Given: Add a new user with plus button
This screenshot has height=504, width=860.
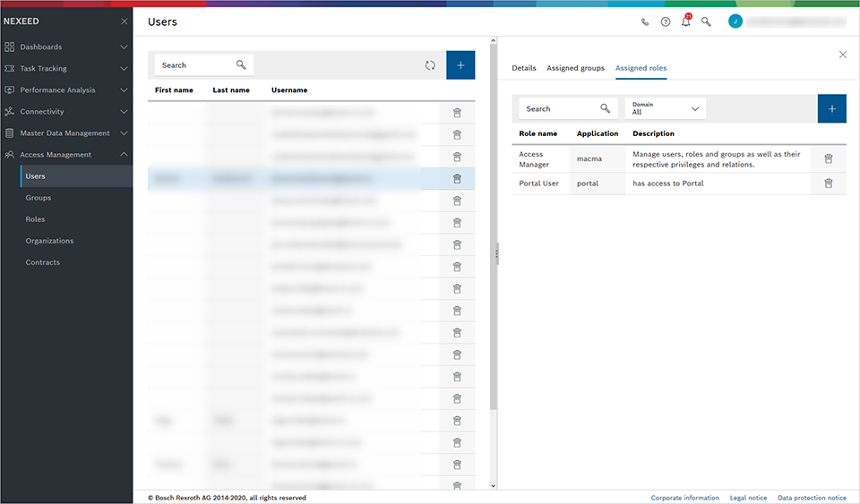Looking at the screenshot, I should pos(460,65).
